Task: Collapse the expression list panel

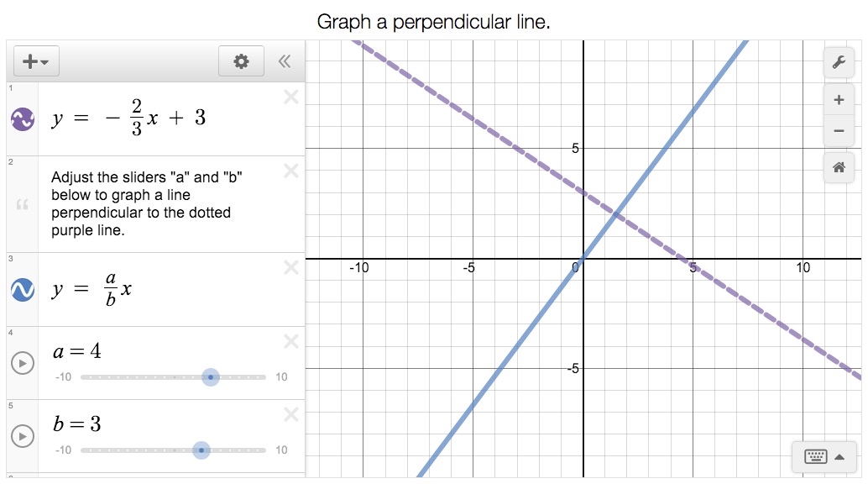Action: (285, 61)
